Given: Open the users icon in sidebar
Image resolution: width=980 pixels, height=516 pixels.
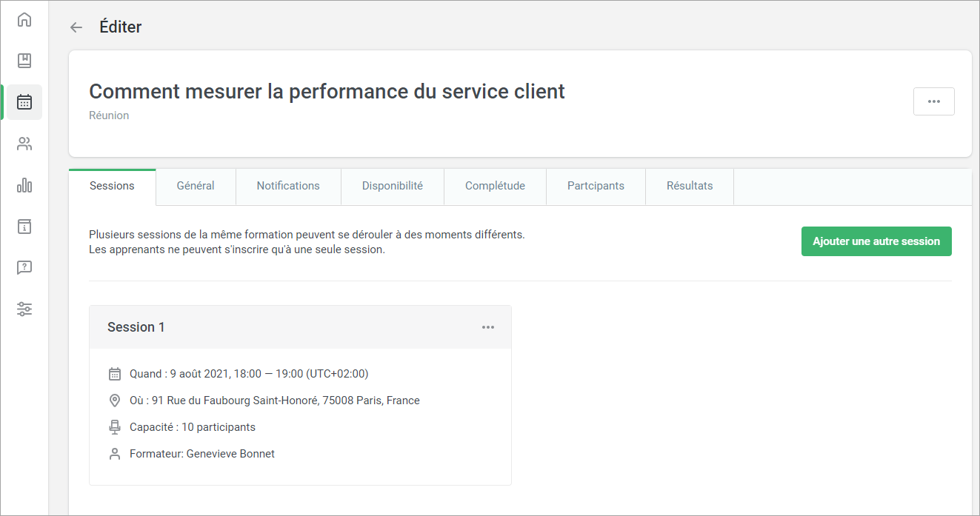Looking at the screenshot, I should 24,144.
